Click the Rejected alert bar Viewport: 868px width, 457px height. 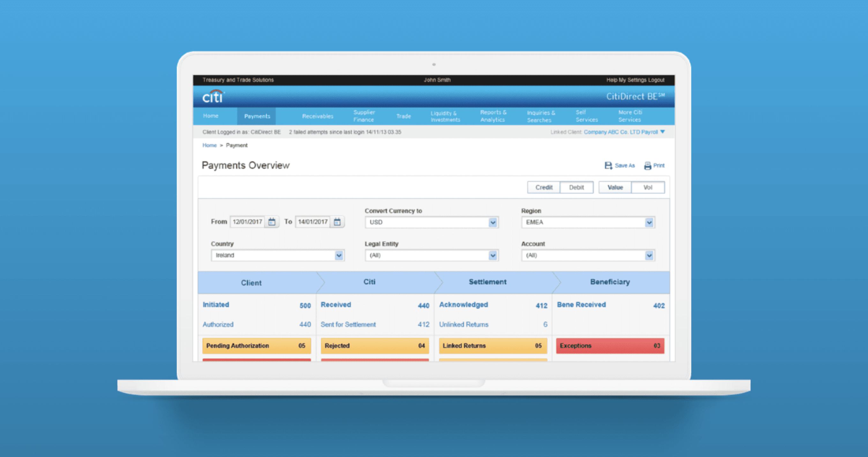[375, 346]
